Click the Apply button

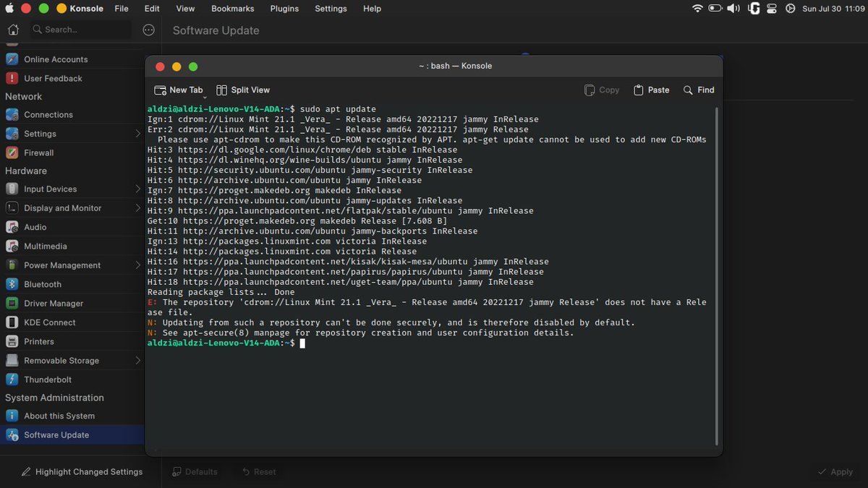coord(835,471)
